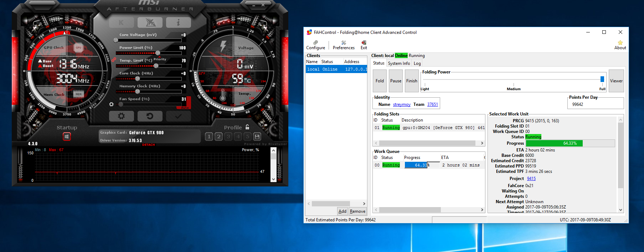Click Memory Clock slider handle
Image resolution: width=644 pixels, height=252 pixels.
click(138, 92)
